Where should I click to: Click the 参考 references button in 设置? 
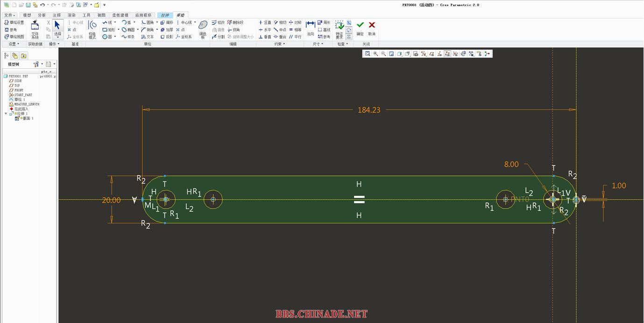tap(11, 29)
